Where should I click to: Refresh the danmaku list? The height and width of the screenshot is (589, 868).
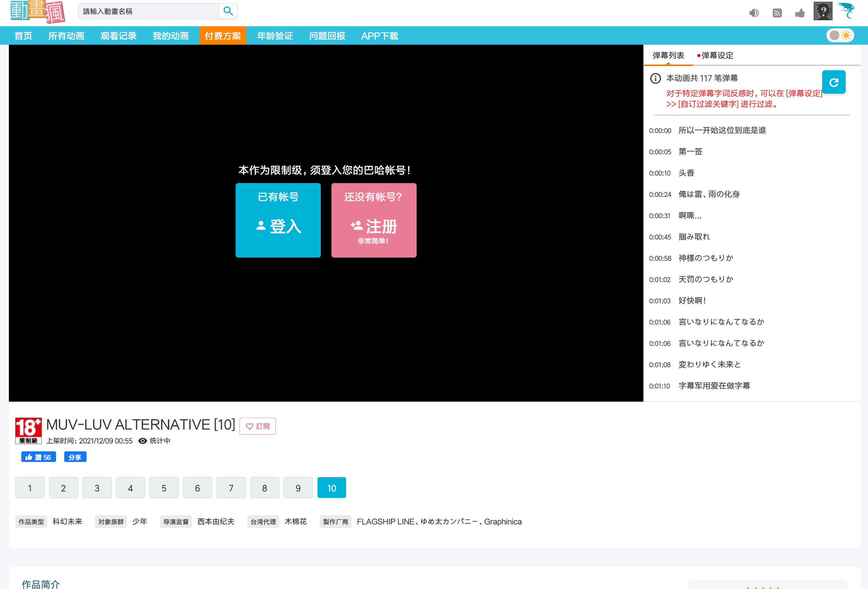pos(834,82)
